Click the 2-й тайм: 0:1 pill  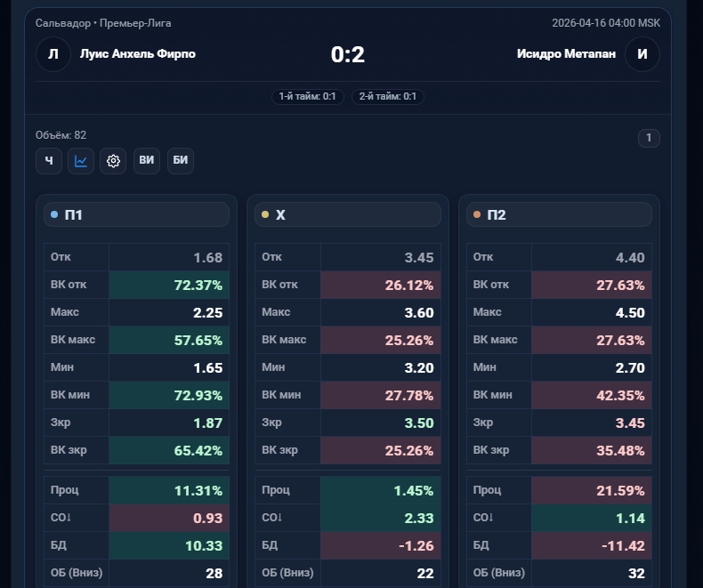click(x=388, y=96)
